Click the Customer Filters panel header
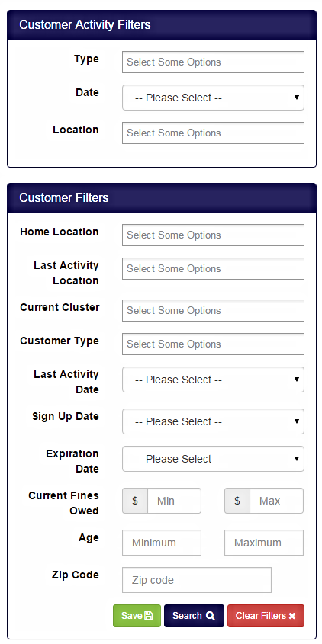 point(162,197)
